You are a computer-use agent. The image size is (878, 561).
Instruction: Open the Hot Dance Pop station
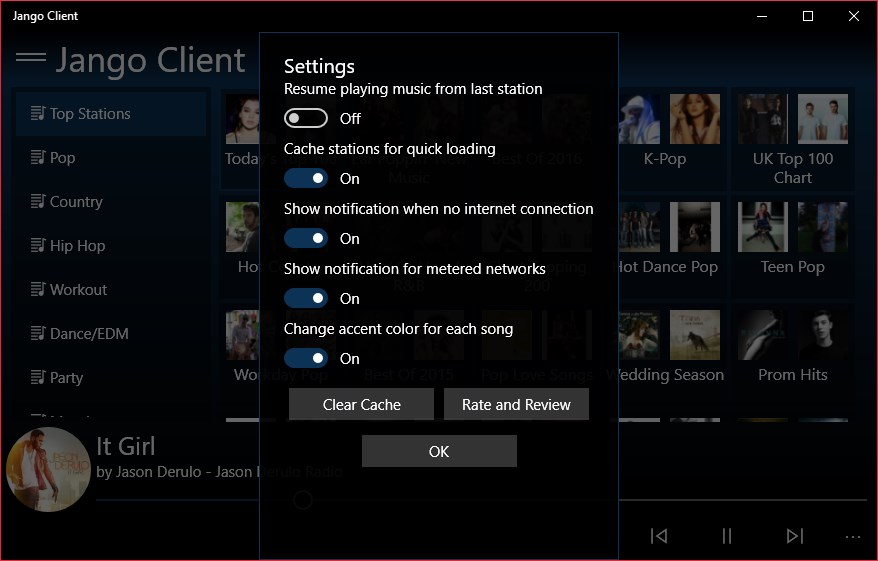pos(665,247)
